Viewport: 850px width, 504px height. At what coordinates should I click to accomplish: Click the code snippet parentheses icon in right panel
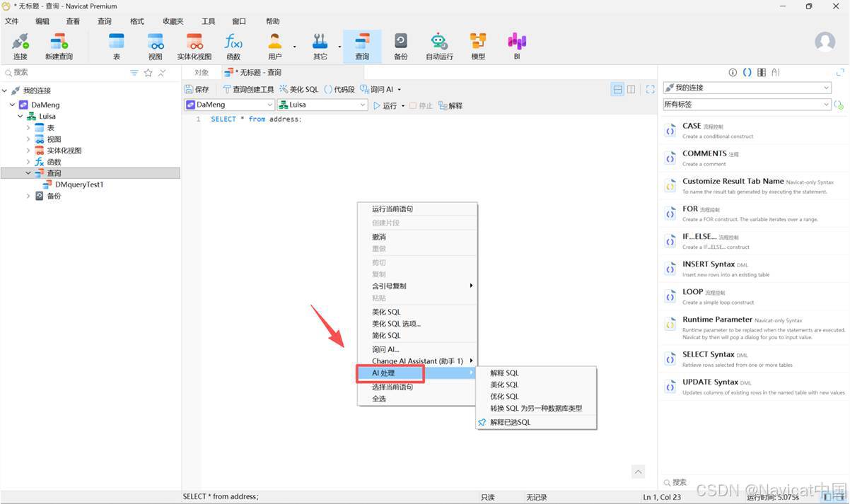coord(747,72)
